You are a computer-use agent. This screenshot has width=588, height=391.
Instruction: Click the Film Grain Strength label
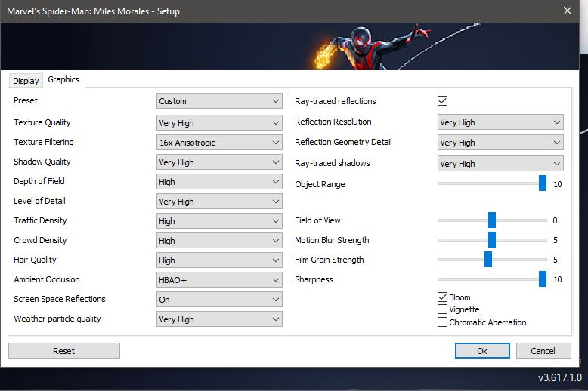pyautogui.click(x=330, y=260)
